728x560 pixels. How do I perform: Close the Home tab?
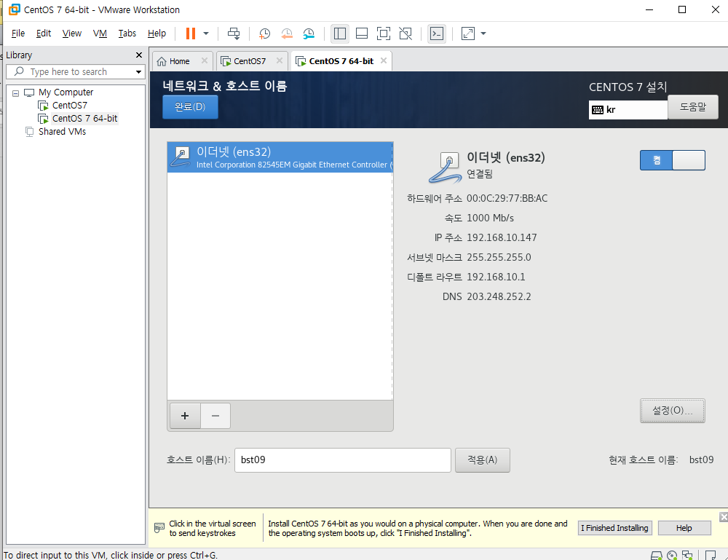pos(205,61)
